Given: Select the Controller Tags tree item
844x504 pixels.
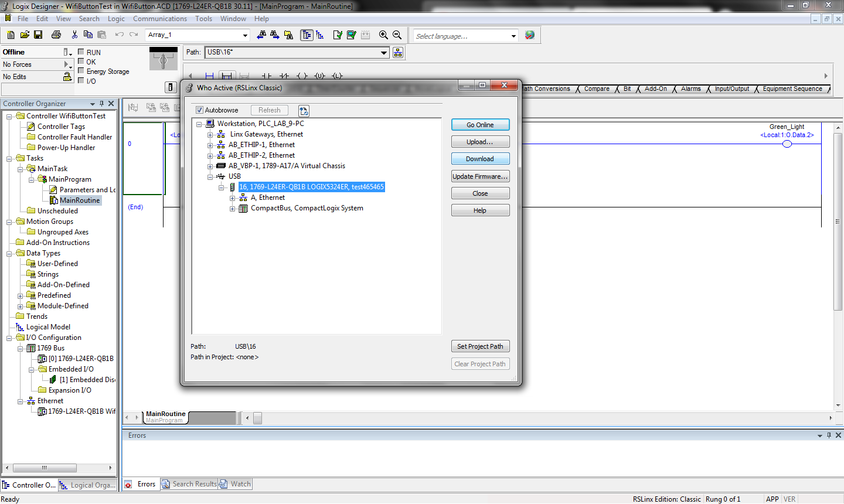Looking at the screenshot, I should pos(61,127).
